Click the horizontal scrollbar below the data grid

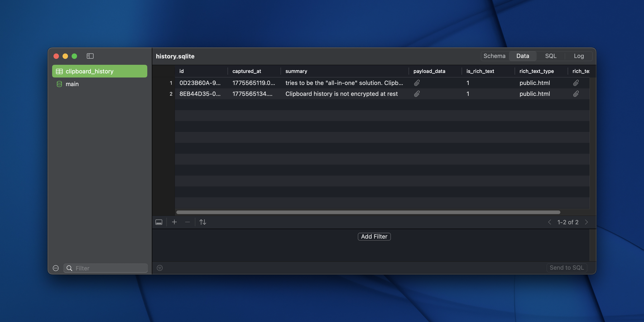point(368,212)
